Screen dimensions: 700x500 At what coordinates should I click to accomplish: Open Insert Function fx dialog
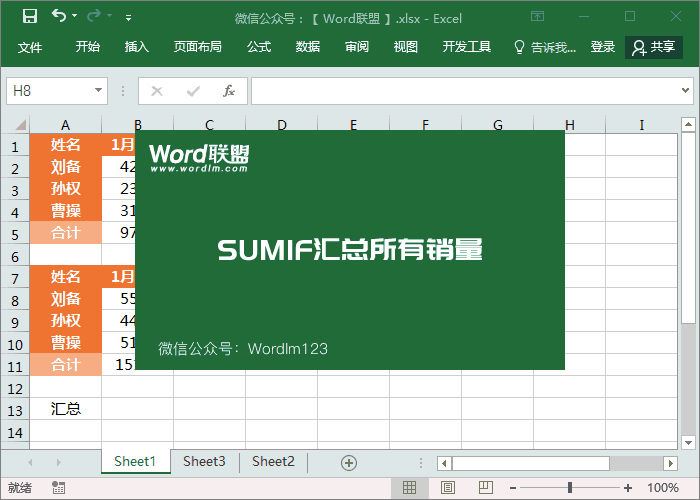tap(229, 91)
